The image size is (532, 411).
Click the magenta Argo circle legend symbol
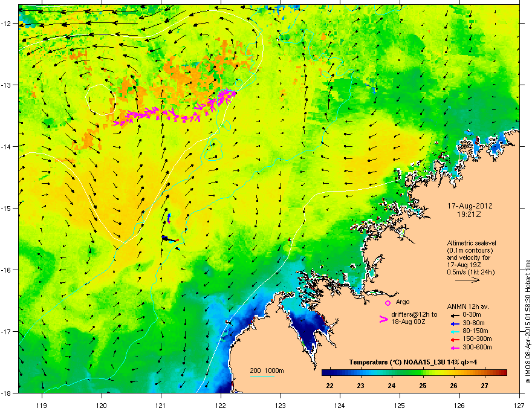click(x=388, y=303)
